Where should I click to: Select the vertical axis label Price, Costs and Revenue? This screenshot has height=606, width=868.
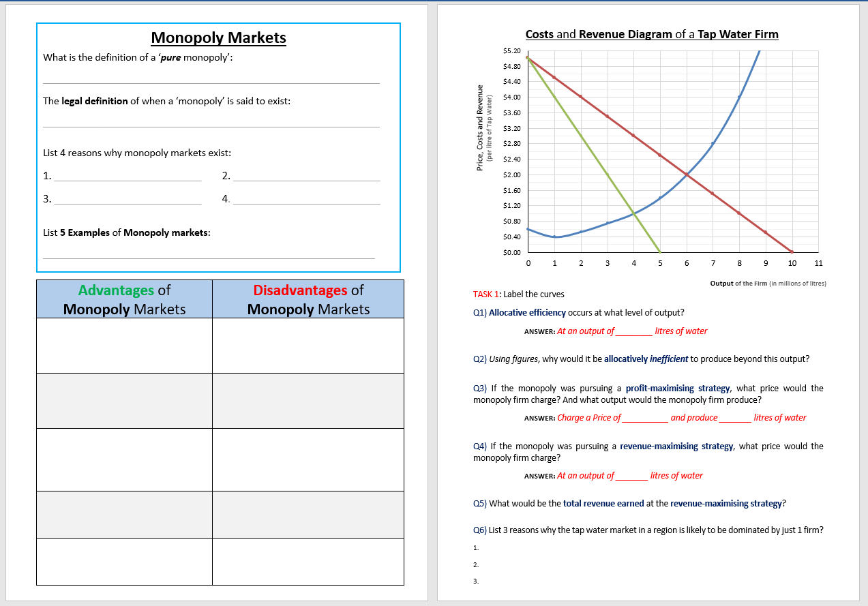481,126
